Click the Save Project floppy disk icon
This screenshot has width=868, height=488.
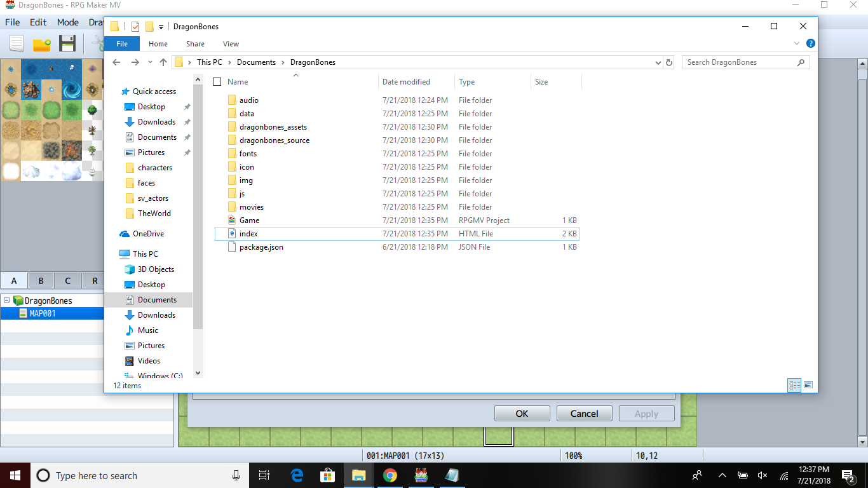[x=67, y=44]
